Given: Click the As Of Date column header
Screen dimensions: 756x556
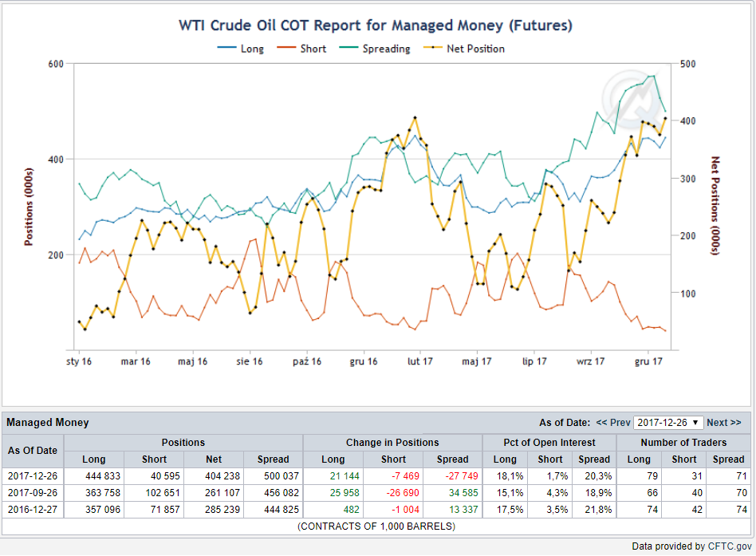Looking at the screenshot, I should click(33, 451).
